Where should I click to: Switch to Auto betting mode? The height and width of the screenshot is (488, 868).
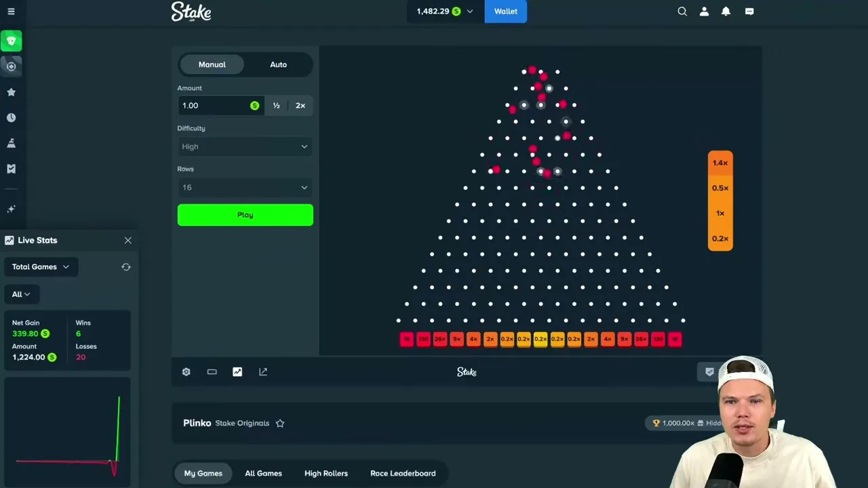coord(279,64)
